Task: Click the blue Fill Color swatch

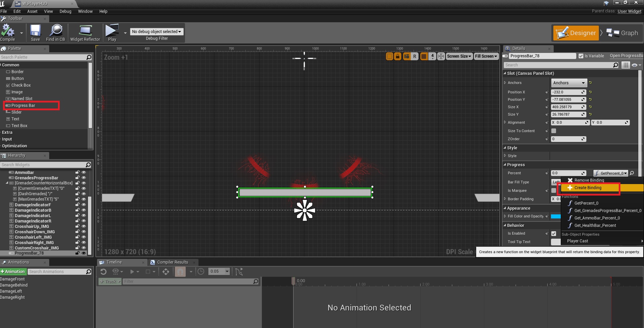Action: 555,216
